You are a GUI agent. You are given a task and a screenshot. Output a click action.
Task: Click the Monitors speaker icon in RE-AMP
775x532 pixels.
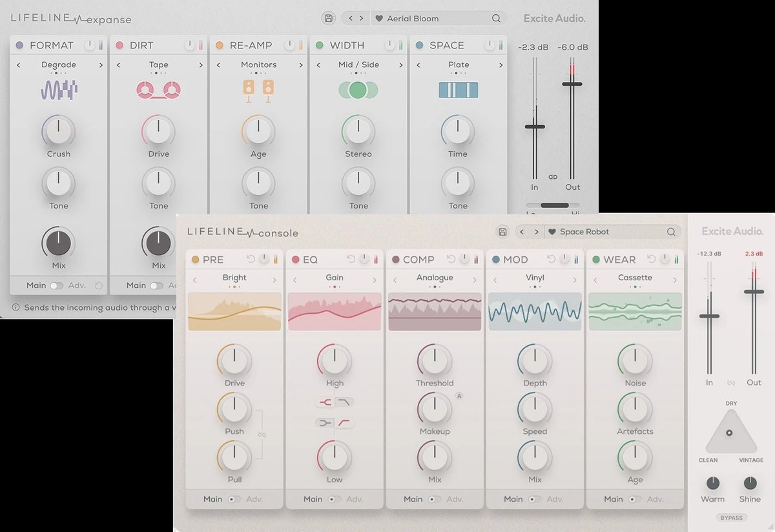[258, 90]
